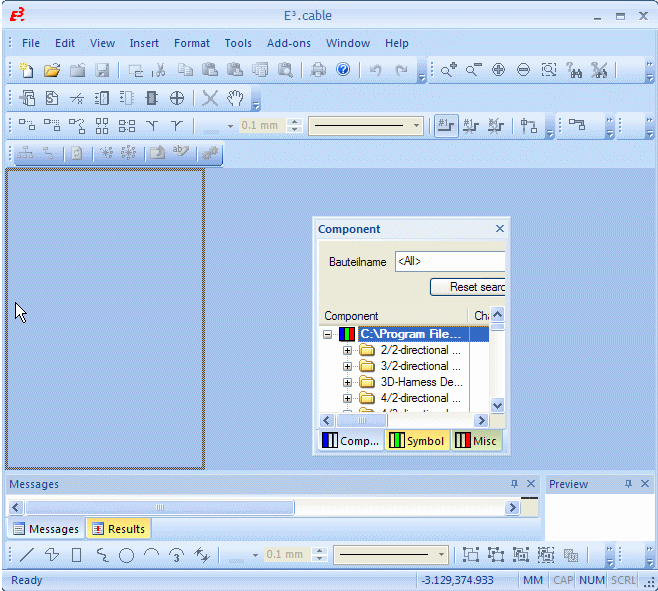Click the first Y-shaped branch icon
The width and height of the screenshot is (658, 591).
pyautogui.click(x=152, y=126)
